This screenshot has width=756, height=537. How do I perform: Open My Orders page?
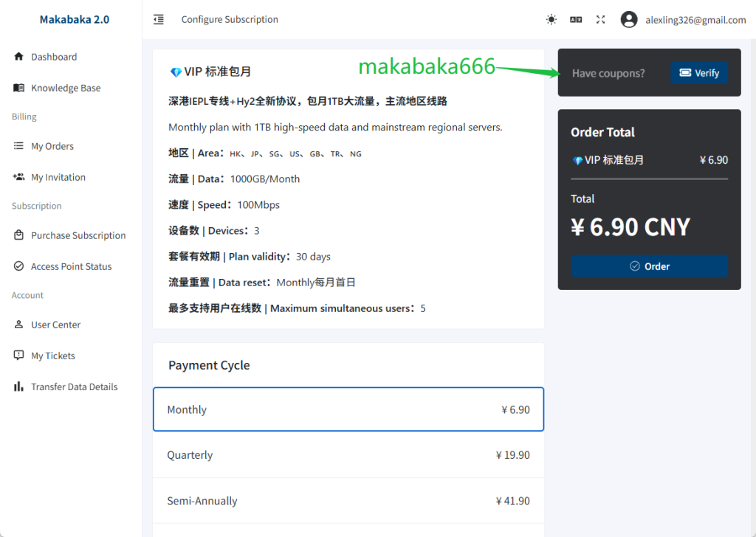point(52,146)
